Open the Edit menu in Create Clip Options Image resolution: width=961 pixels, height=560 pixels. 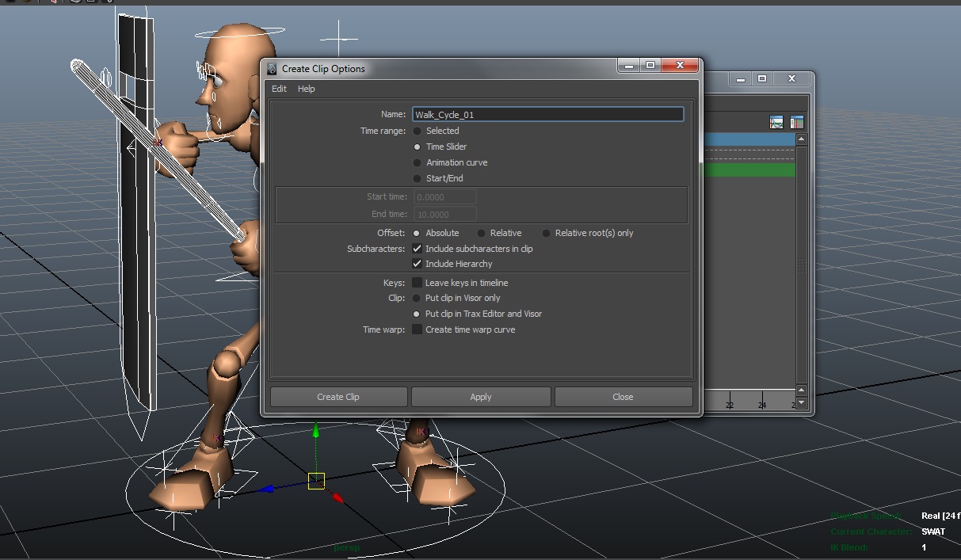tap(279, 89)
